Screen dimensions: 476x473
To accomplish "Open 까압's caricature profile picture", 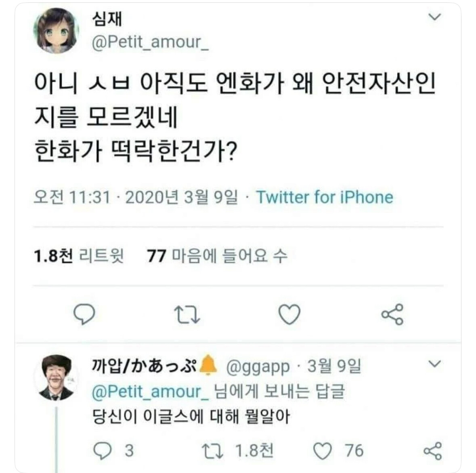I will coord(56,378).
